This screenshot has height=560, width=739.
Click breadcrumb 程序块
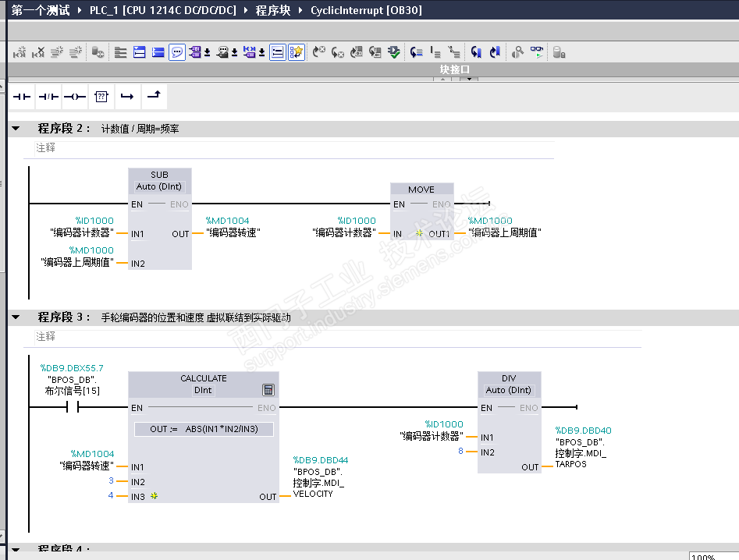pos(273,10)
